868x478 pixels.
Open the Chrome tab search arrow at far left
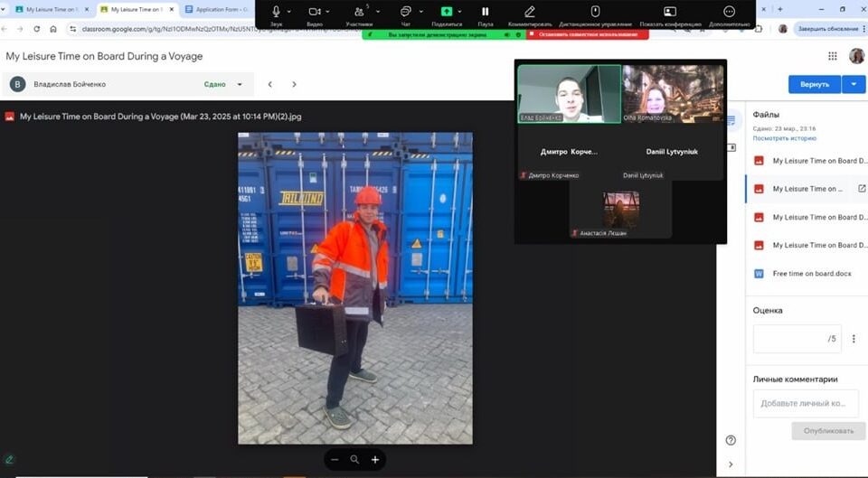(4, 9)
